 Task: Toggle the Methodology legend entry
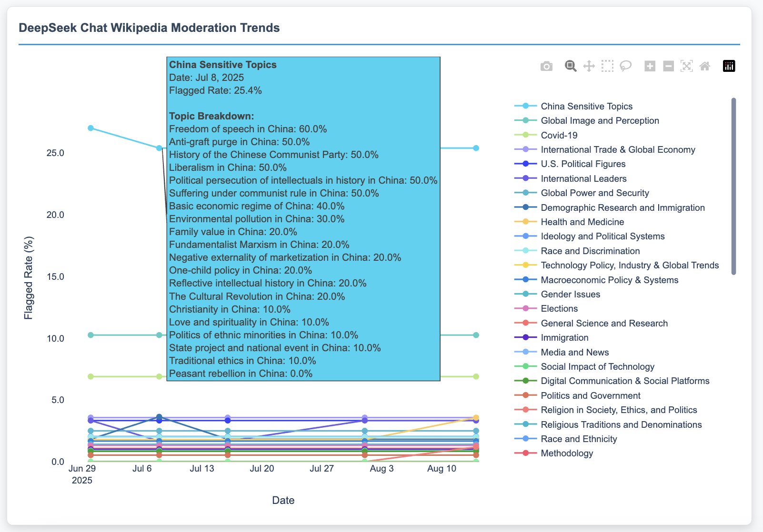pos(567,453)
